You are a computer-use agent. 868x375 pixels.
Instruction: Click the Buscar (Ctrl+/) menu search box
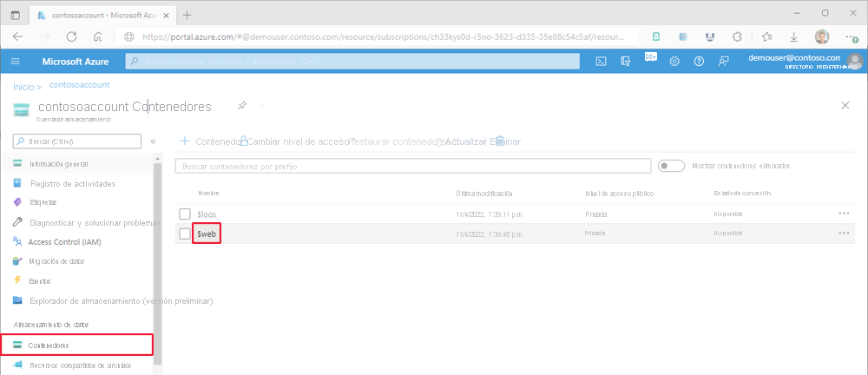(x=77, y=141)
